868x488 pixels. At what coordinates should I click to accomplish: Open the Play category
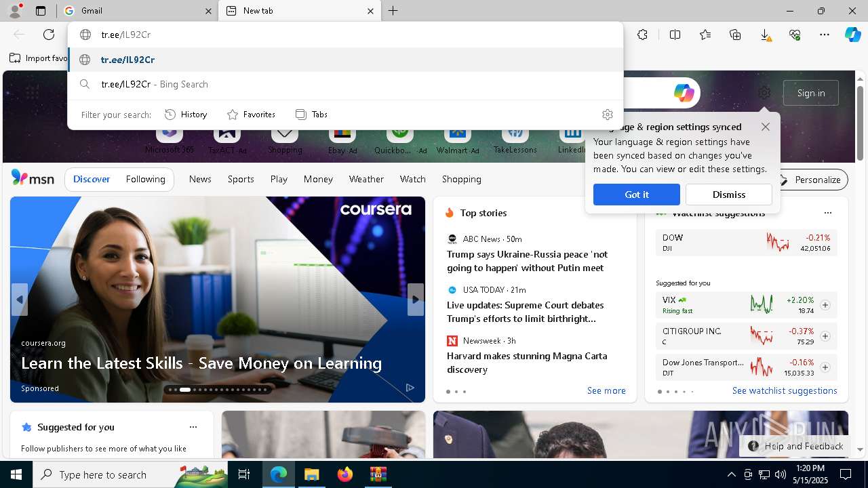(x=279, y=180)
